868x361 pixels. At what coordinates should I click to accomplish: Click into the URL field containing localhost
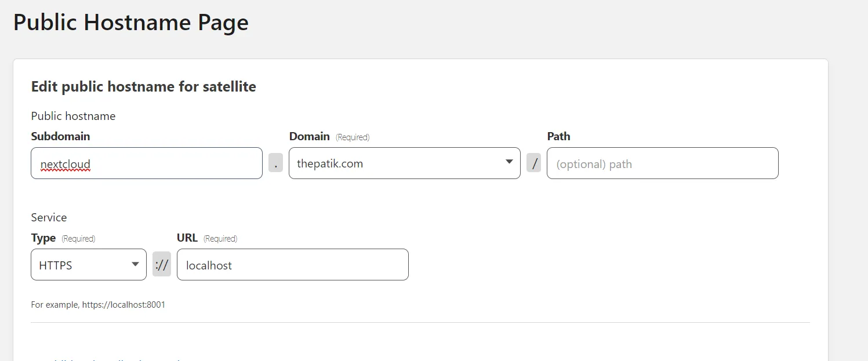[x=293, y=264]
